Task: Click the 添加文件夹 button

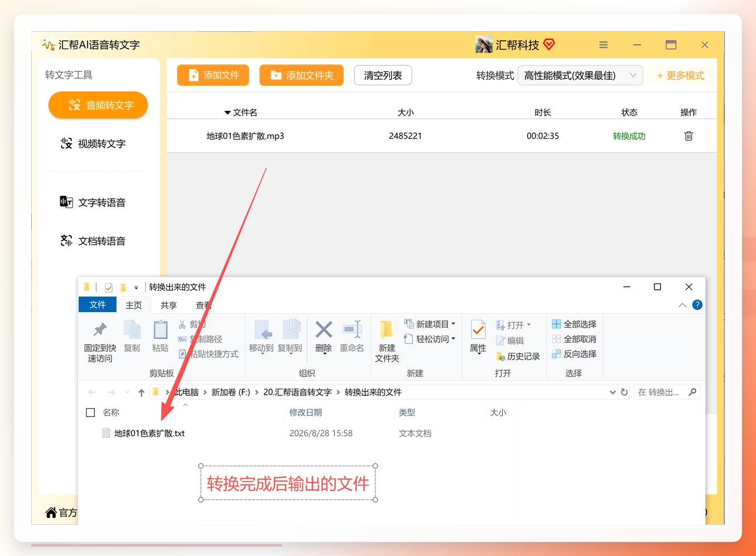Action: tap(302, 75)
